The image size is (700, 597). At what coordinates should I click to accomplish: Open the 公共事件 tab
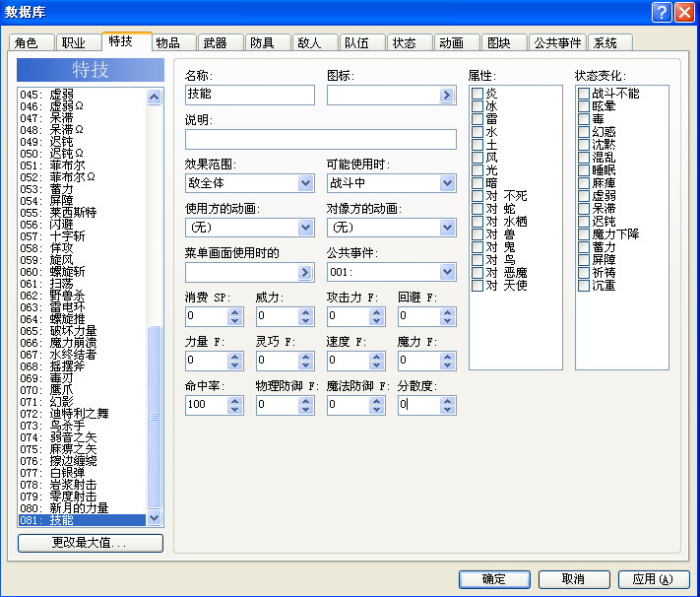(557, 43)
